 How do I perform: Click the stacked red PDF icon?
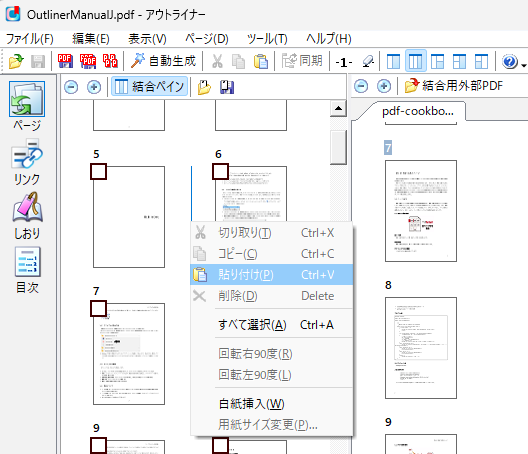coord(88,61)
